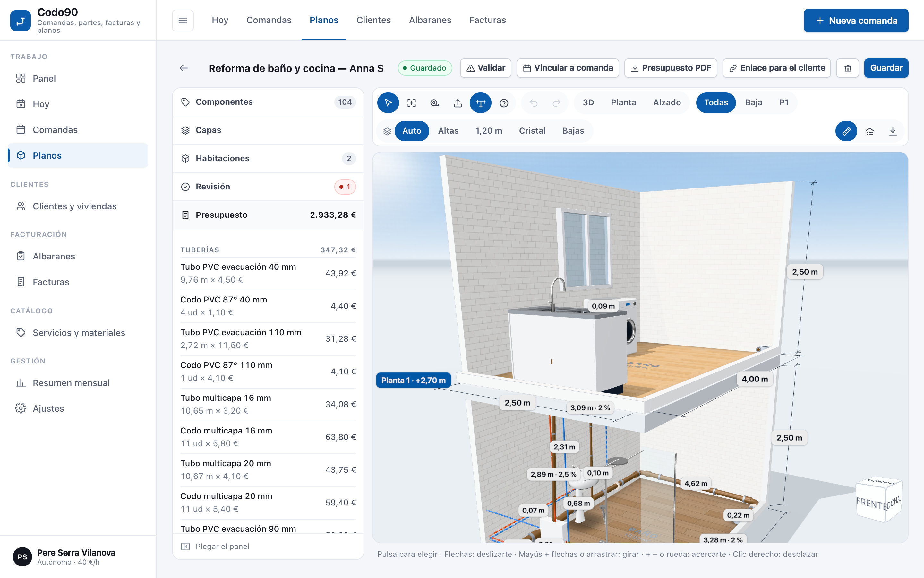This screenshot has width=924, height=578.
Task: Open the Albaranes top tab
Action: pos(430,20)
